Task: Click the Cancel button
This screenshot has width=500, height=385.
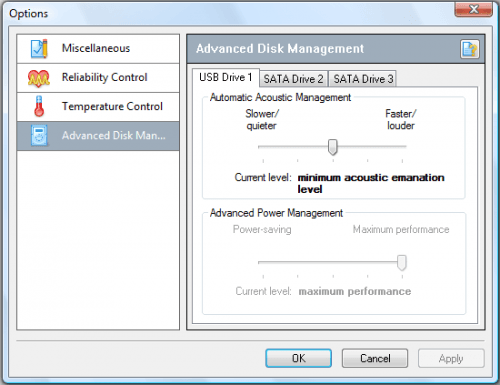Action: coord(375,358)
